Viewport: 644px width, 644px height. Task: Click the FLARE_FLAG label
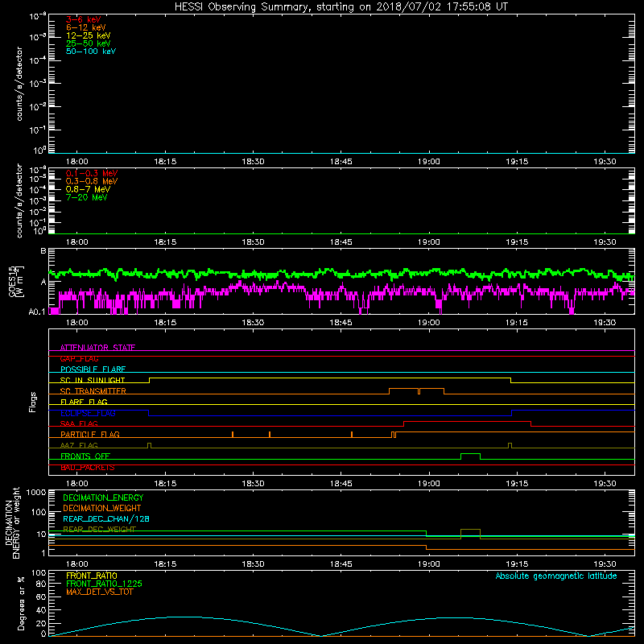[84, 402]
